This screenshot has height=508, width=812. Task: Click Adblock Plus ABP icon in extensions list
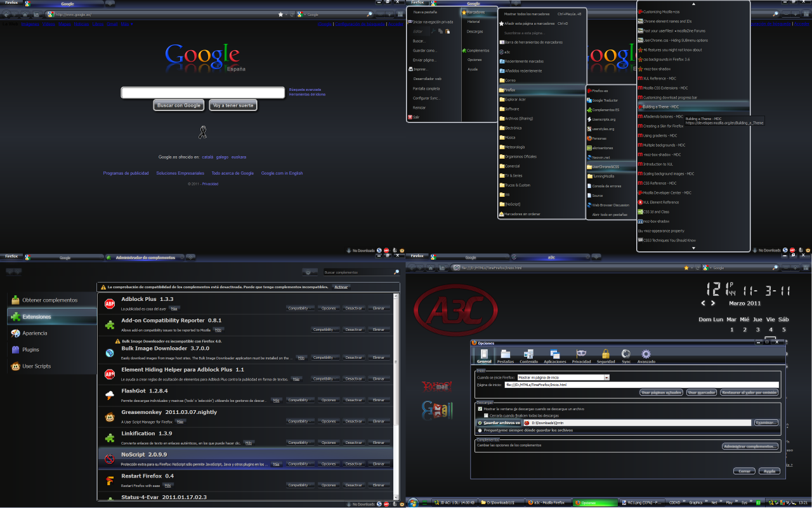[109, 304]
